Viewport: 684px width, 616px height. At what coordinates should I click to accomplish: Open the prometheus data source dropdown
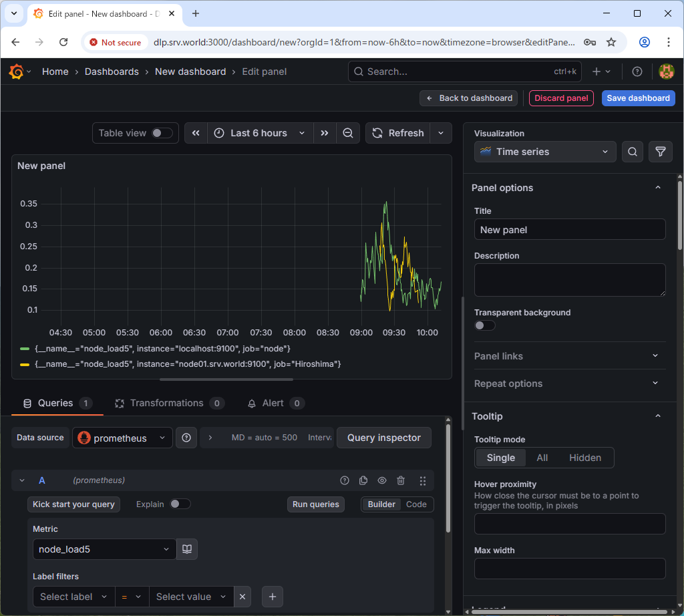point(122,438)
